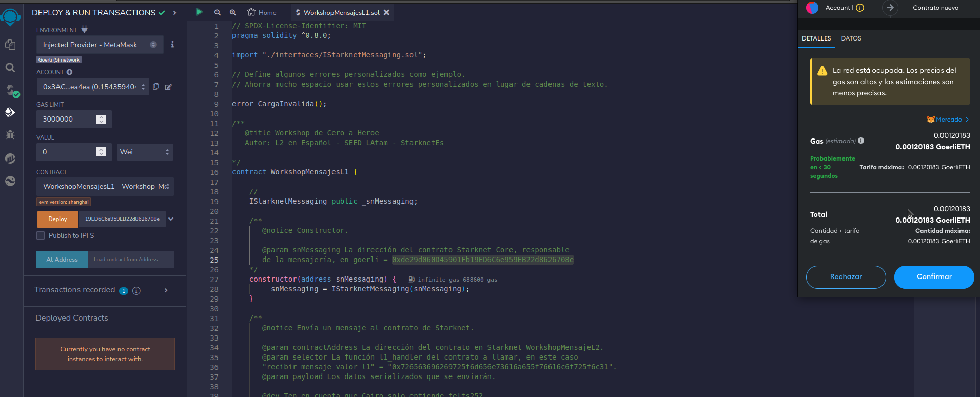
Task: Click the MetaMask arrow between account and contract
Action: 890,8
